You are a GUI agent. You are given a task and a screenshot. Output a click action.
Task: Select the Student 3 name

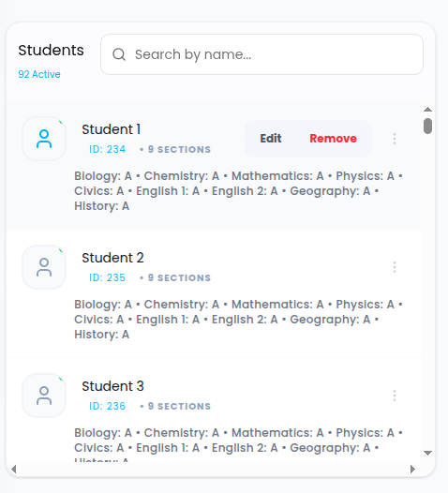112,386
